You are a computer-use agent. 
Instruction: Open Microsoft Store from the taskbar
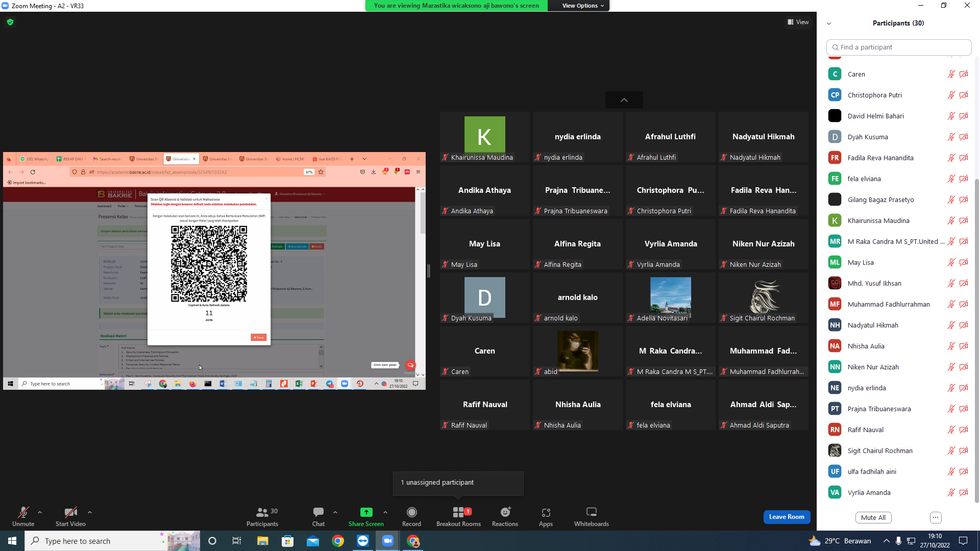tap(288, 541)
